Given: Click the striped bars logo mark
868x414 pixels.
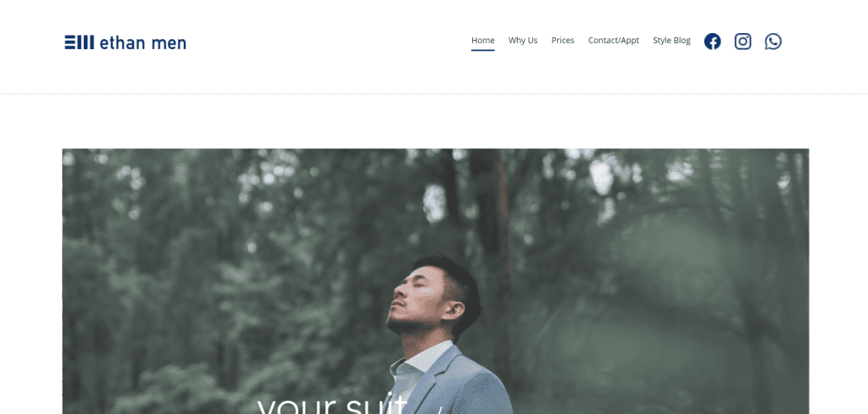Looking at the screenshot, I should [x=79, y=42].
